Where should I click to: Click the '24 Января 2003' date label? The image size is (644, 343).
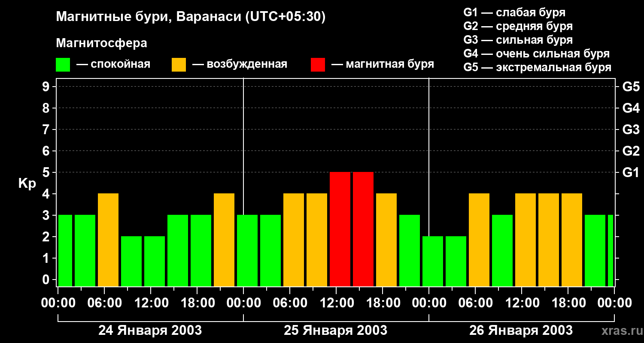tap(150, 331)
